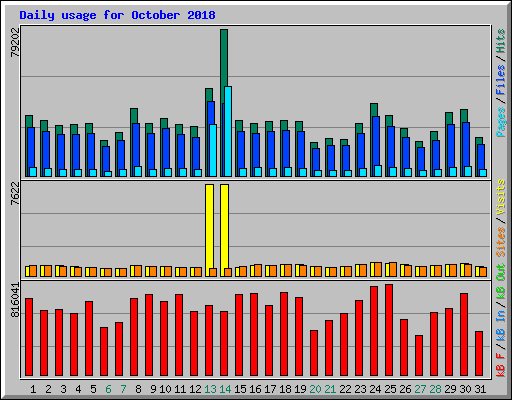The image size is (512, 400).
Task: Click day label 27 on the x-axis
Action: pos(420,389)
